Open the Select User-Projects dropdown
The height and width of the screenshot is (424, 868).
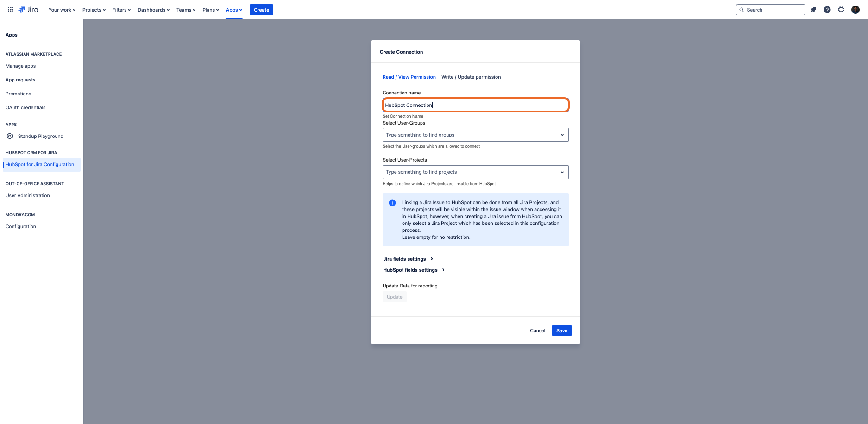(x=476, y=172)
